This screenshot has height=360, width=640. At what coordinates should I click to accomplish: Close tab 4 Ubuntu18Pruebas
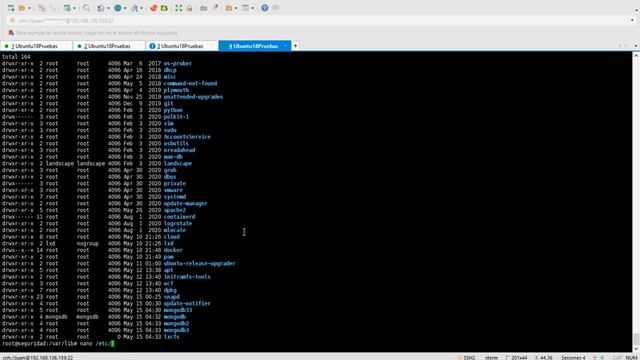(x=285, y=46)
